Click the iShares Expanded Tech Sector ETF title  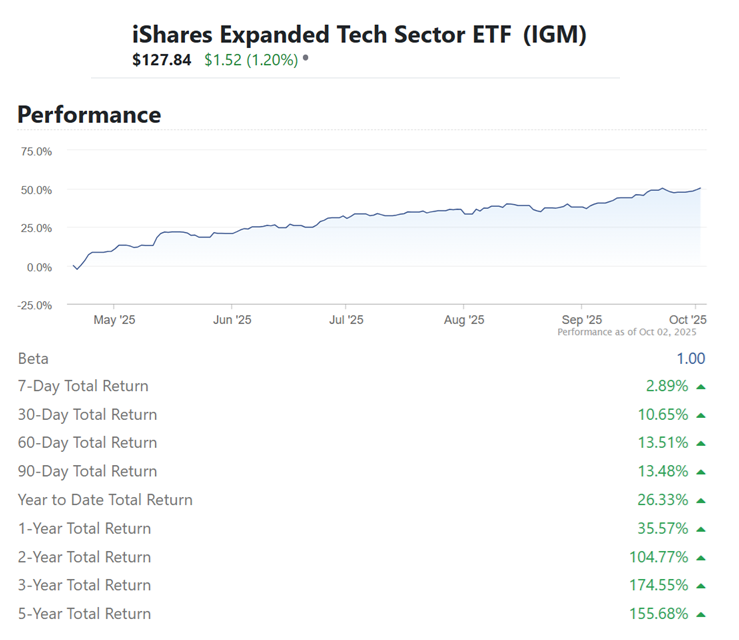[x=359, y=35]
